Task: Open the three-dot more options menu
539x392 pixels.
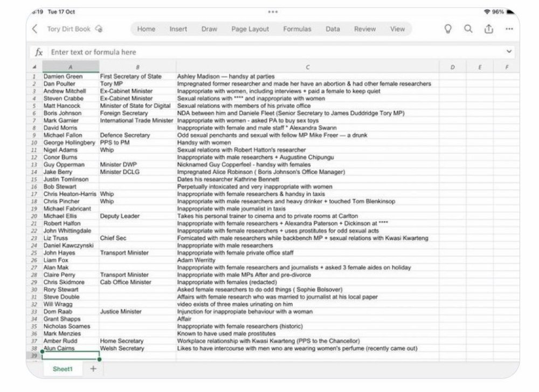Action: point(509,29)
